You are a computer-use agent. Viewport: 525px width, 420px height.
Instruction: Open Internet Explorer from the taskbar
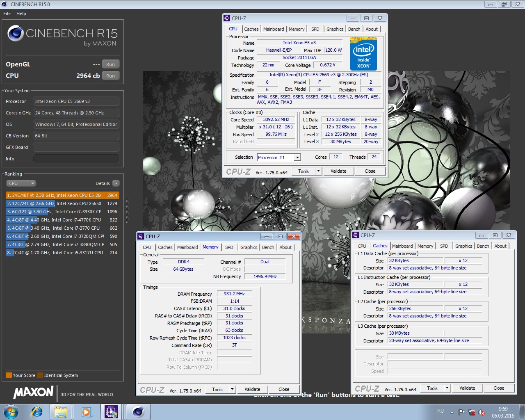click(x=37, y=412)
